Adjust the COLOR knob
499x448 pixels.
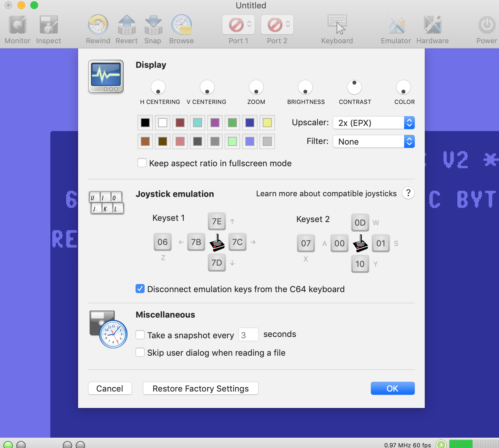point(403,87)
